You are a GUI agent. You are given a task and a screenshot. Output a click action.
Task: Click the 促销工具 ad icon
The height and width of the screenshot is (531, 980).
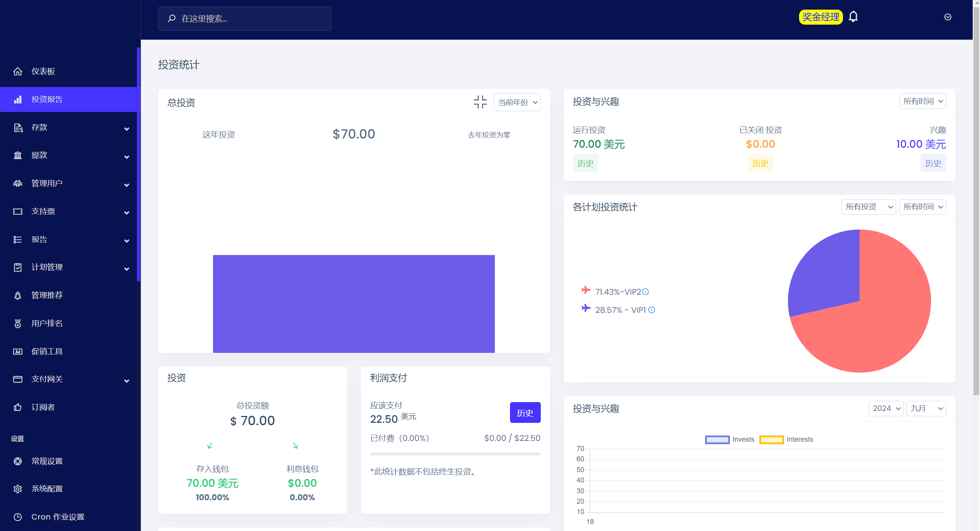(18, 351)
